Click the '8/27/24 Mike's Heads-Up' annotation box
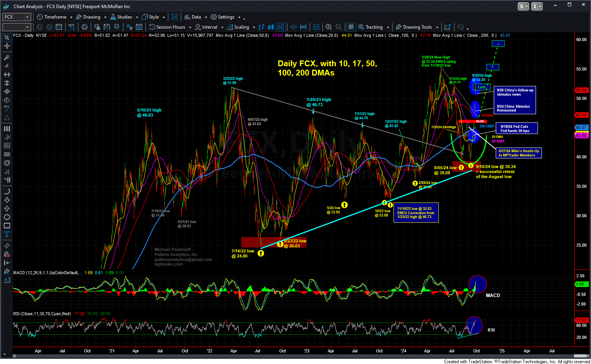This screenshot has width=591, height=364. click(518, 153)
